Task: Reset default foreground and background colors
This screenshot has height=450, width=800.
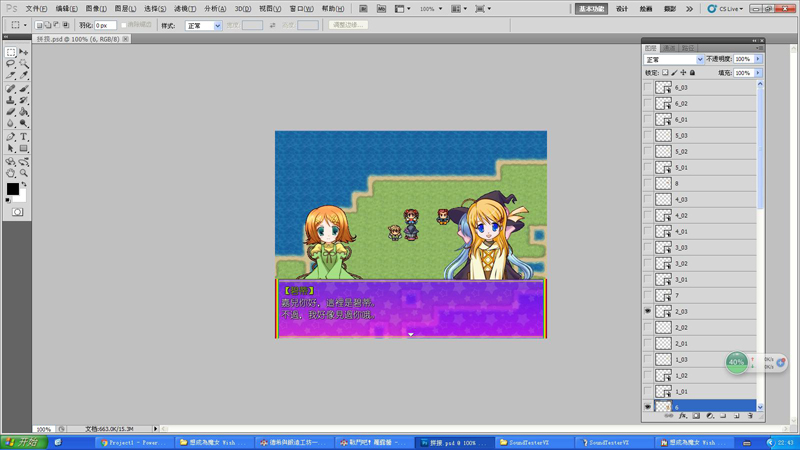Action: (x=8, y=201)
